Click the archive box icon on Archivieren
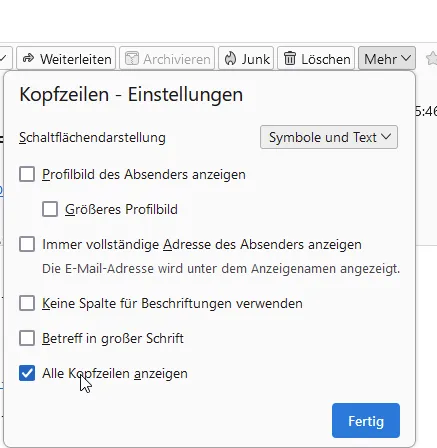The image size is (437, 448). (132, 59)
